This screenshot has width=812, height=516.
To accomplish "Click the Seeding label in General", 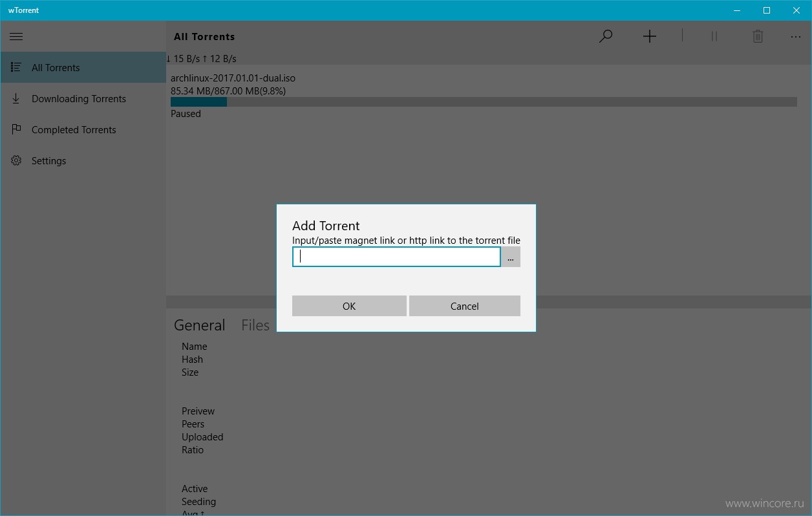I will pyautogui.click(x=198, y=502).
